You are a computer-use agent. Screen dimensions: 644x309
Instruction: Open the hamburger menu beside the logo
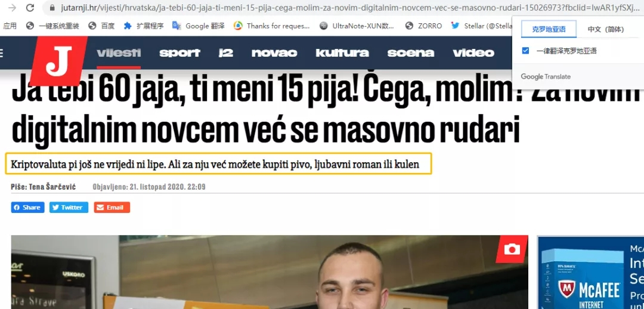[x=2, y=52]
